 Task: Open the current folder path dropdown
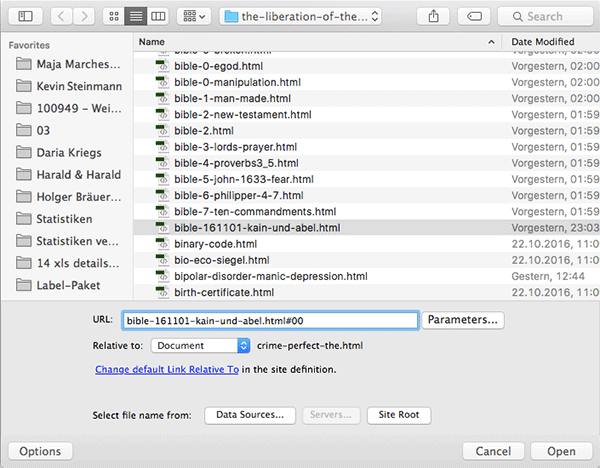tap(302, 16)
